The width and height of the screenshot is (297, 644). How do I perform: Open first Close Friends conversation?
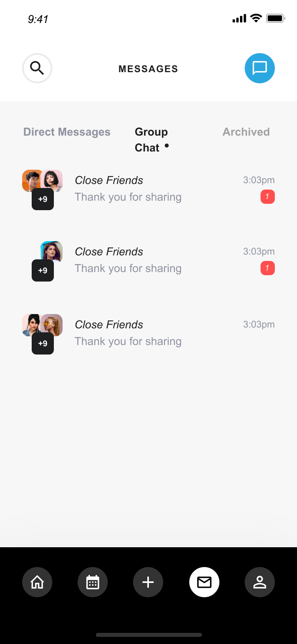pos(109,180)
